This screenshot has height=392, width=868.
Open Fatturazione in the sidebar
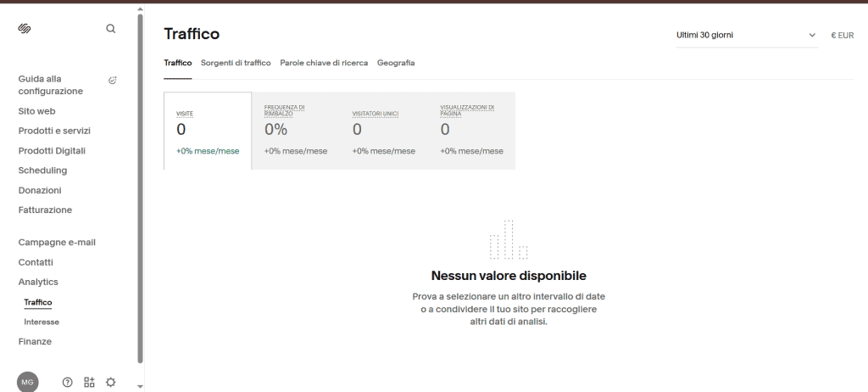pos(45,210)
